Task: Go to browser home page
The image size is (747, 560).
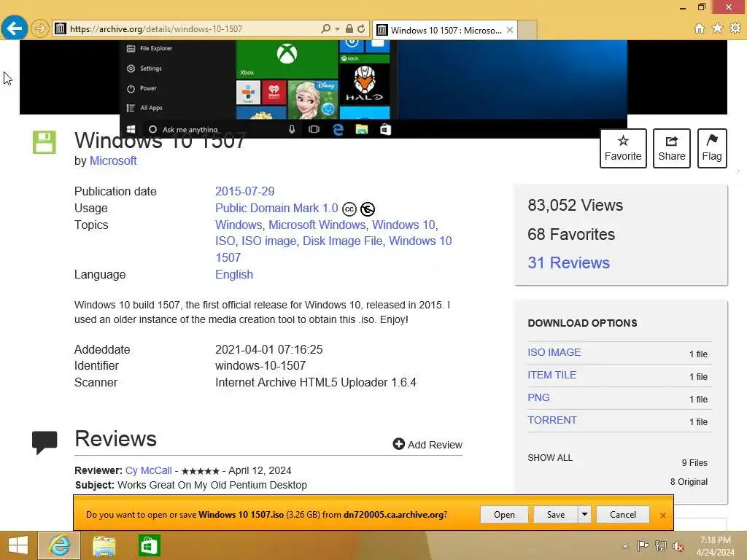Action: pyautogui.click(x=700, y=28)
